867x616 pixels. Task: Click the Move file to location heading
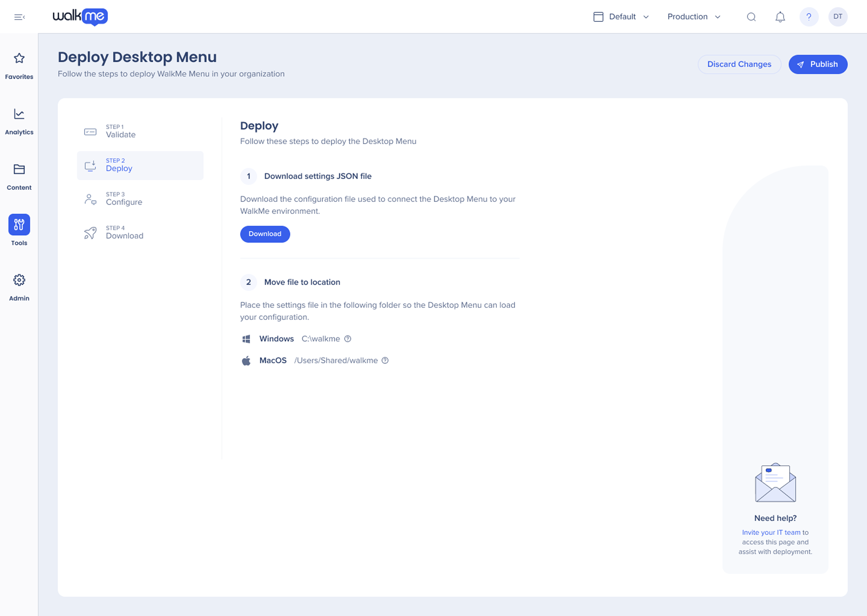(x=302, y=282)
